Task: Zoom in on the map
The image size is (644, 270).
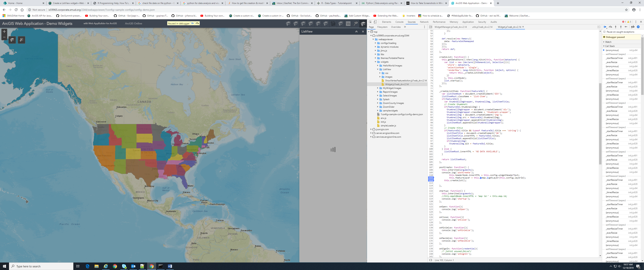Action: click(4, 31)
